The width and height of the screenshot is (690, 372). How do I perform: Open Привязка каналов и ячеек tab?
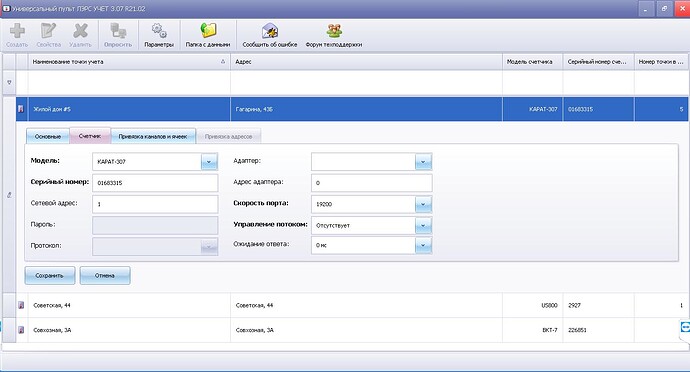(x=153, y=136)
